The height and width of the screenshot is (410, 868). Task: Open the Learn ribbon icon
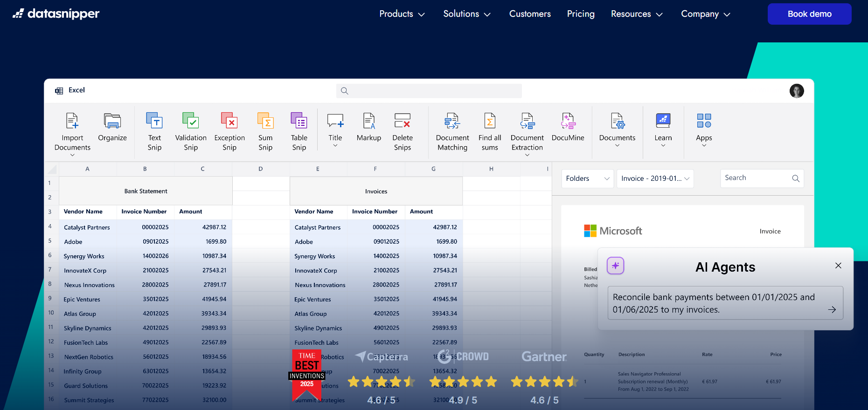pyautogui.click(x=663, y=121)
